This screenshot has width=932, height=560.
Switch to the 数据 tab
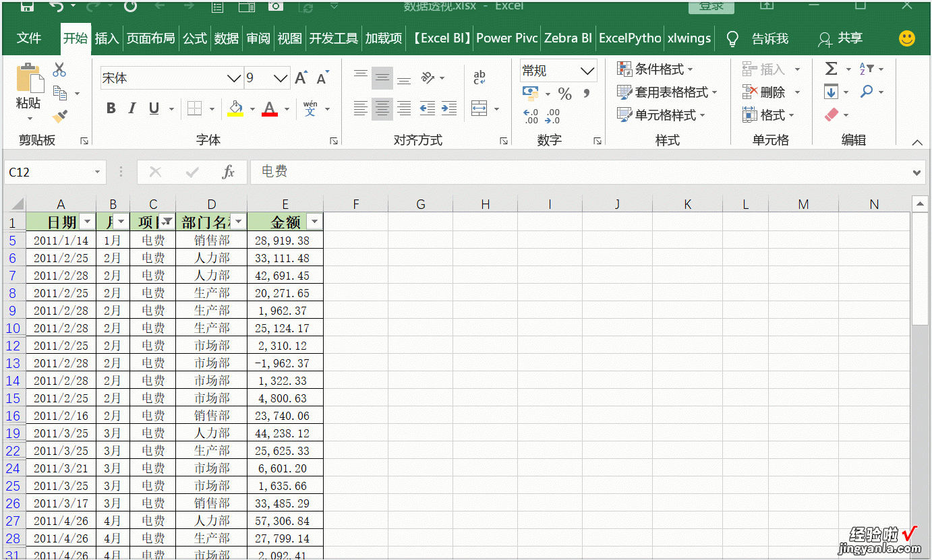[227, 38]
